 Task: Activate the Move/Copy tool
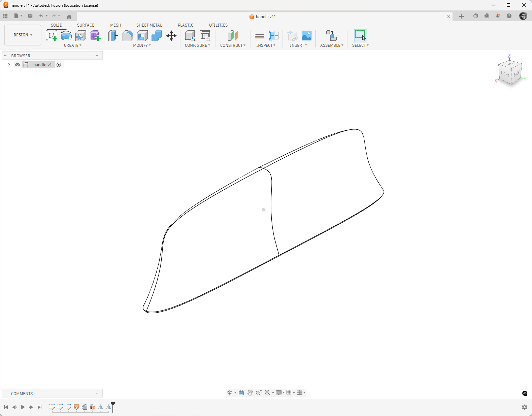click(x=171, y=36)
